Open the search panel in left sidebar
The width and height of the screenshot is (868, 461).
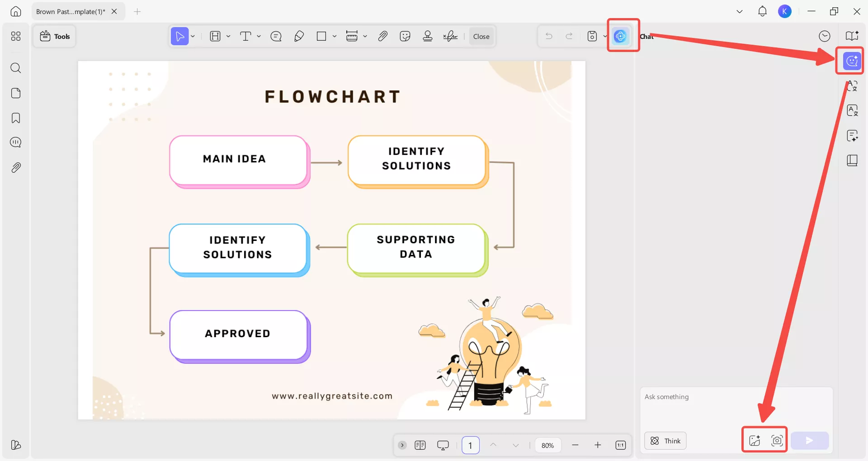tap(16, 68)
